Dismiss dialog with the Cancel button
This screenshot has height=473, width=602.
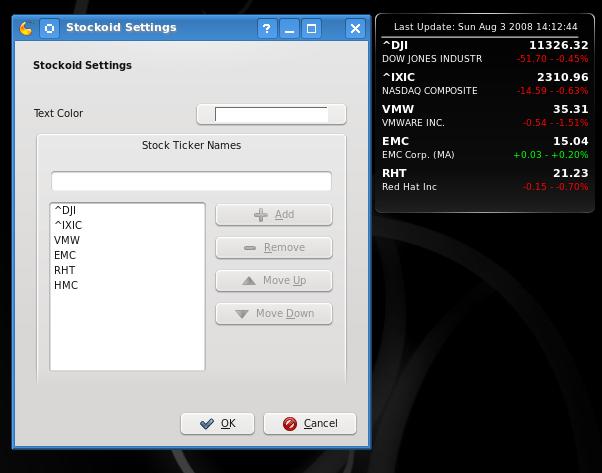click(x=310, y=423)
